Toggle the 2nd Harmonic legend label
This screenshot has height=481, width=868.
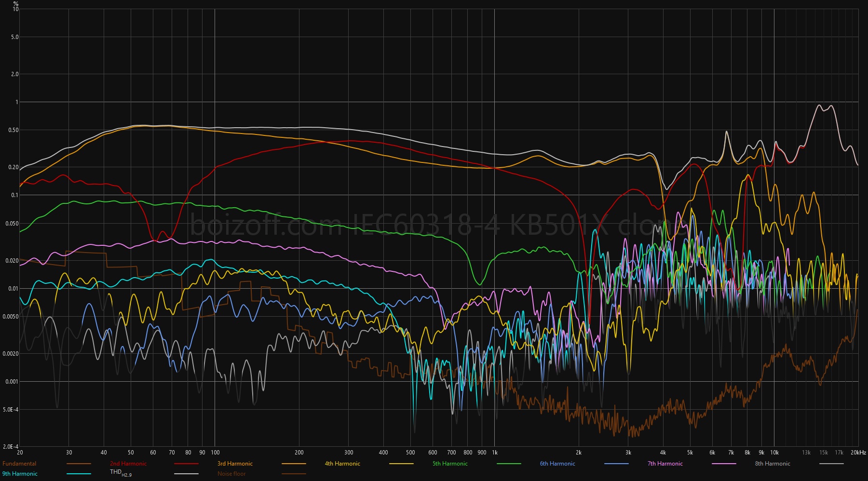(128, 464)
